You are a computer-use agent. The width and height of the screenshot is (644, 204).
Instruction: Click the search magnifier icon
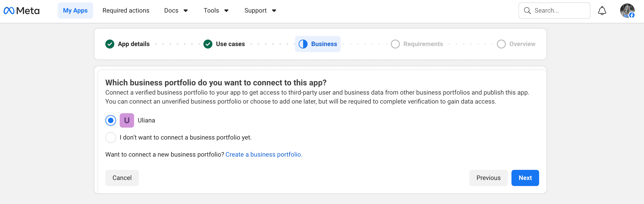click(x=527, y=11)
